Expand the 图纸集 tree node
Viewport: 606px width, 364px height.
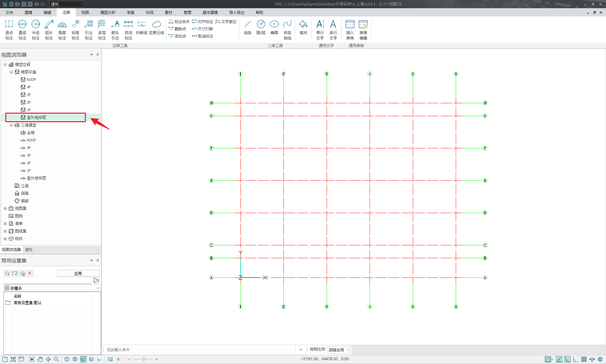pyautogui.click(x=5, y=231)
